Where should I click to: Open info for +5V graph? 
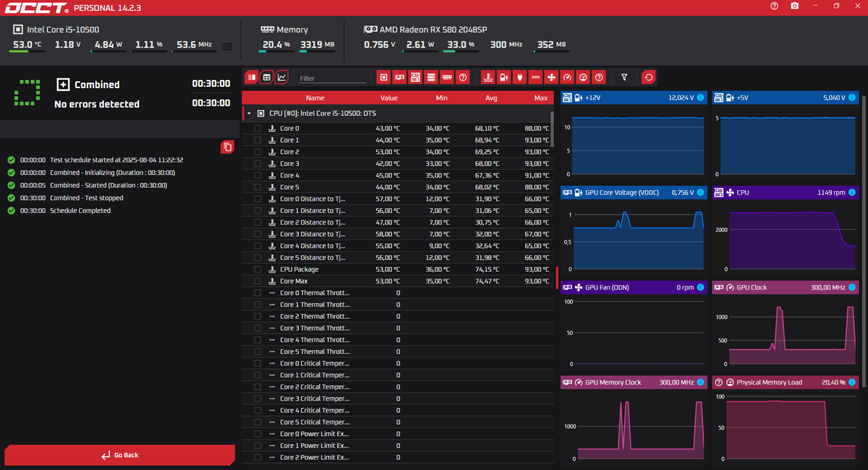tap(852, 98)
